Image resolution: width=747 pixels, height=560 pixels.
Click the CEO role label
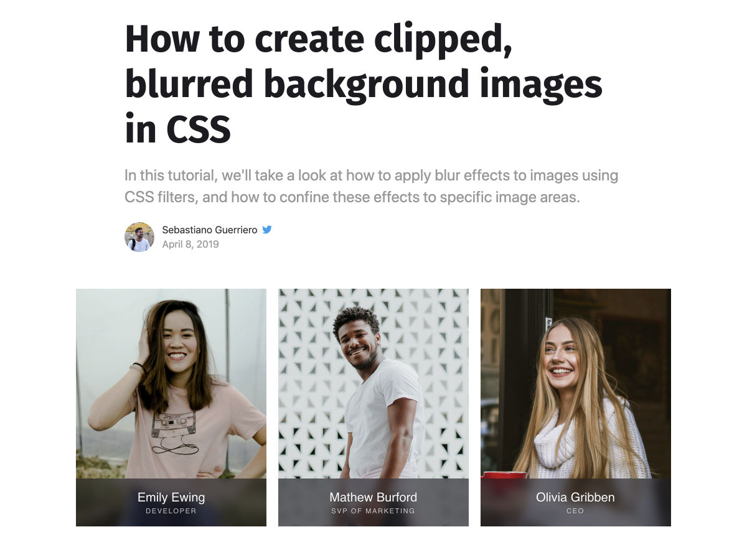click(576, 511)
